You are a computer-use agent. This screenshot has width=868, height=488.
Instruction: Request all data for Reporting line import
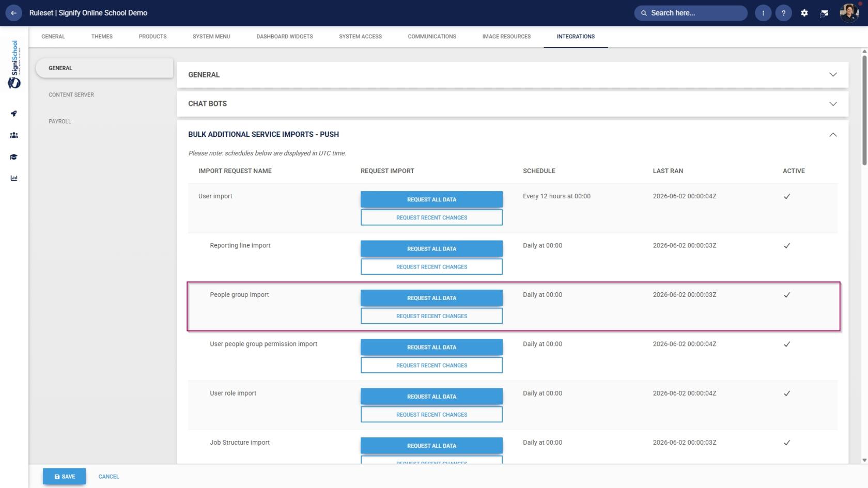431,248
